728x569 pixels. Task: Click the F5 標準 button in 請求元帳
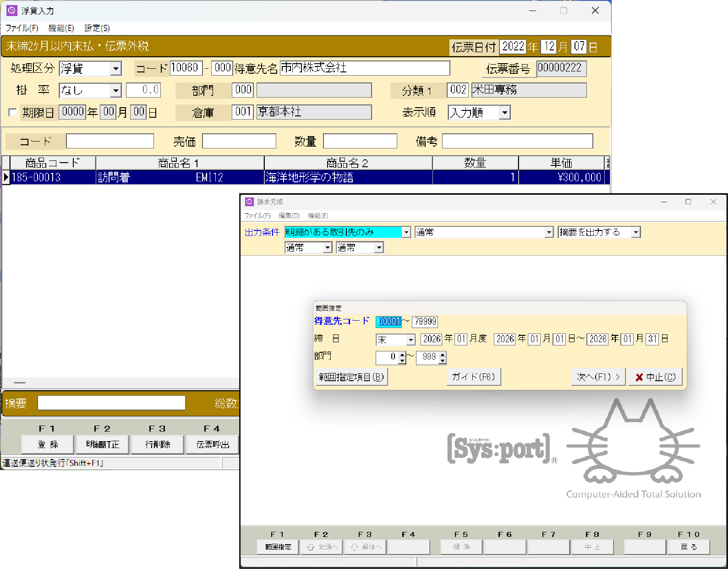coord(461,547)
